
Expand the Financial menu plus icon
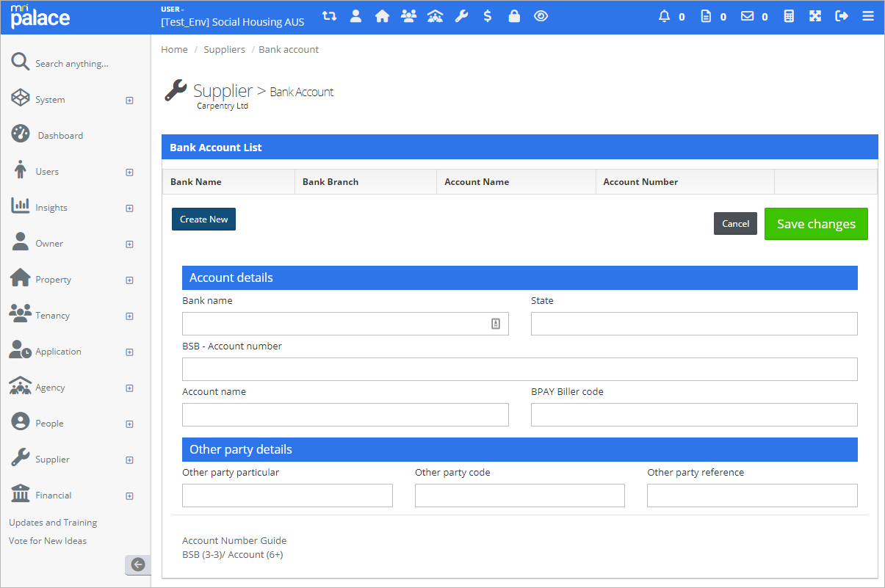tap(129, 496)
